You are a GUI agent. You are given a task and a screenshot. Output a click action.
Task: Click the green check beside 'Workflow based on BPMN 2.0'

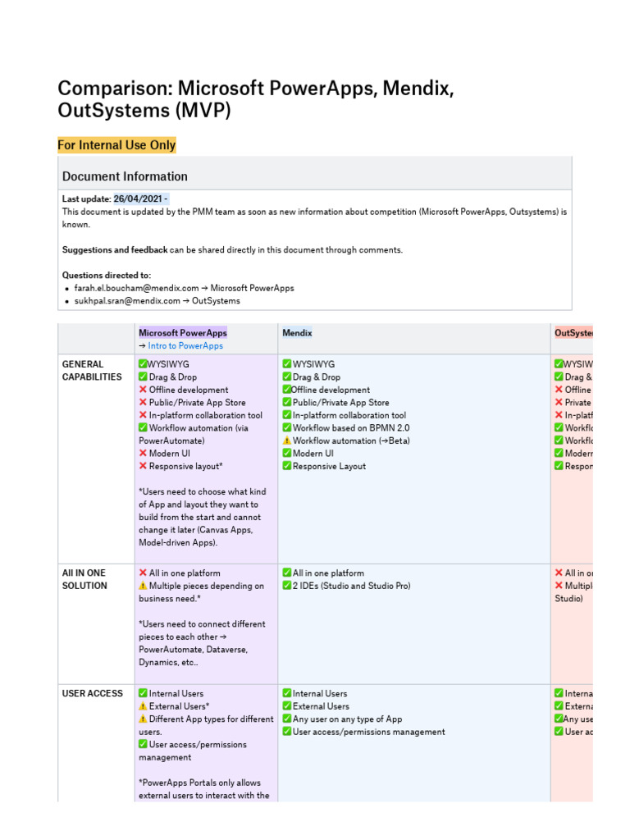click(x=286, y=427)
